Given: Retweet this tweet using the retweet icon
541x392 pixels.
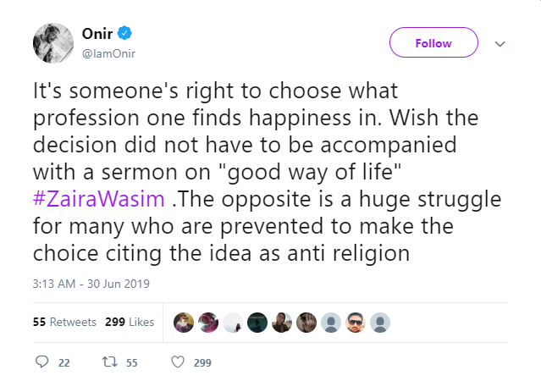Looking at the screenshot, I should 108,362.
